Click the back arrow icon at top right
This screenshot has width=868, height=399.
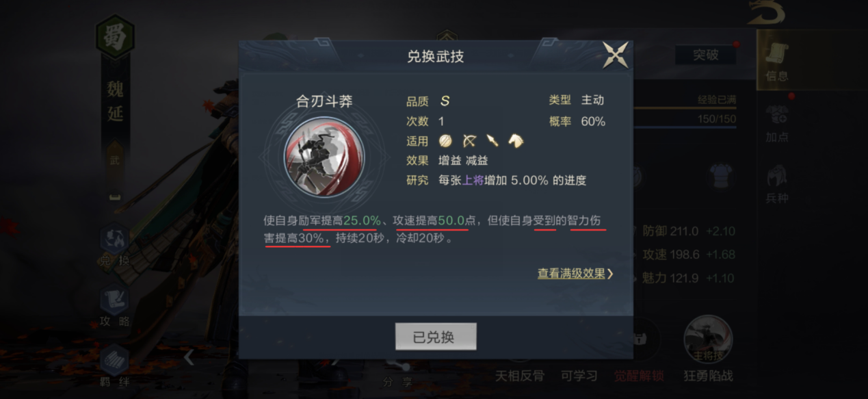point(766,12)
